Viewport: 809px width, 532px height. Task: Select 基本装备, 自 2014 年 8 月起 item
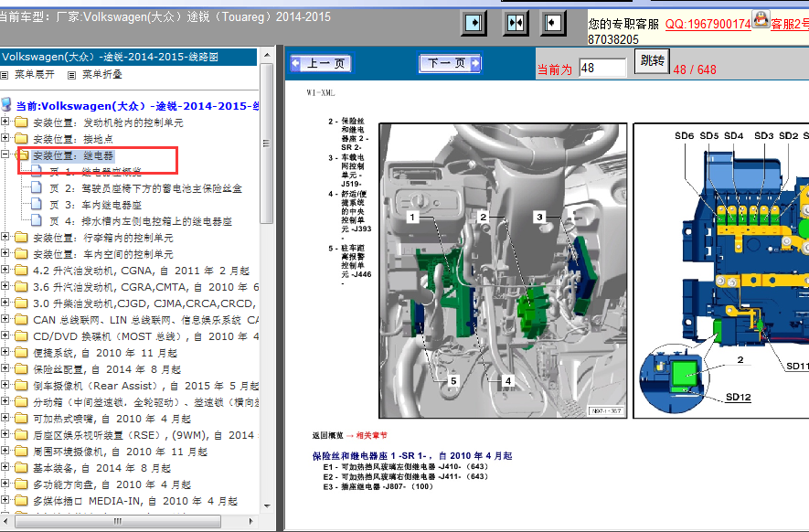(x=101, y=469)
